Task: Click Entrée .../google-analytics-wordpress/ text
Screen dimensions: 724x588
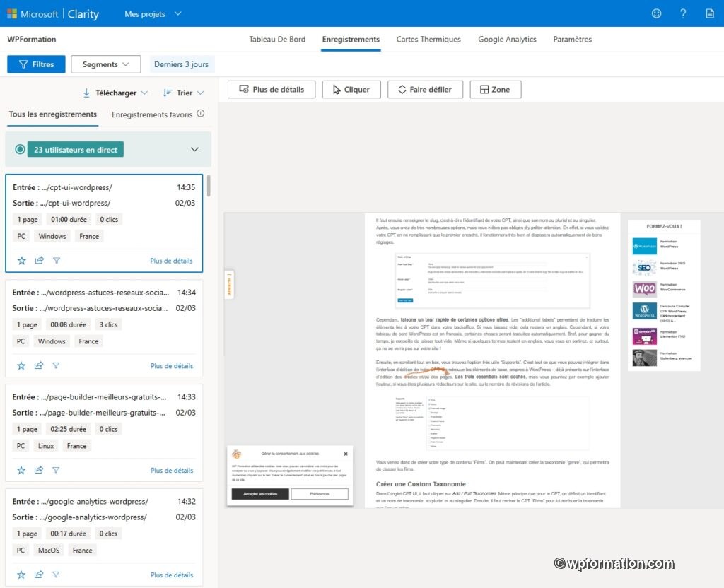Action: 81,502
